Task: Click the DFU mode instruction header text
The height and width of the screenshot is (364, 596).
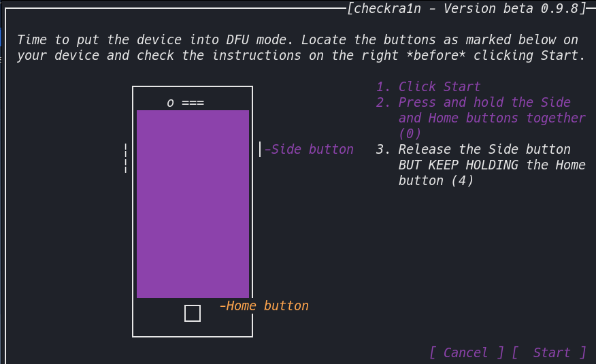Action: coord(301,48)
